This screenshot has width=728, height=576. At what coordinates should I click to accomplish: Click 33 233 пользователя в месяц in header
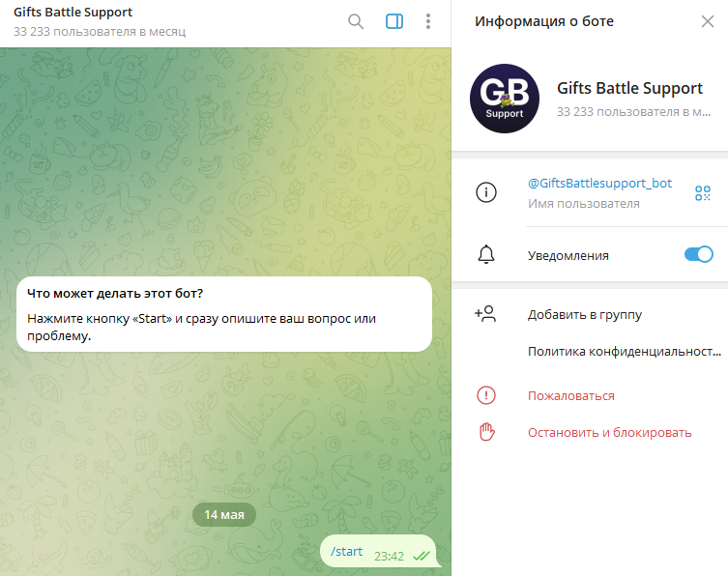[100, 32]
